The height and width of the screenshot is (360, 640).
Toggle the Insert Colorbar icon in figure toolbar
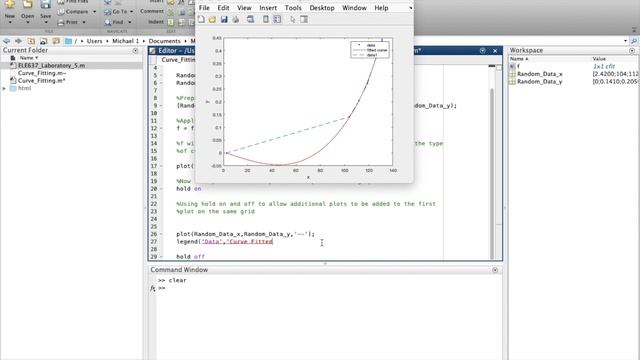pos(266,19)
